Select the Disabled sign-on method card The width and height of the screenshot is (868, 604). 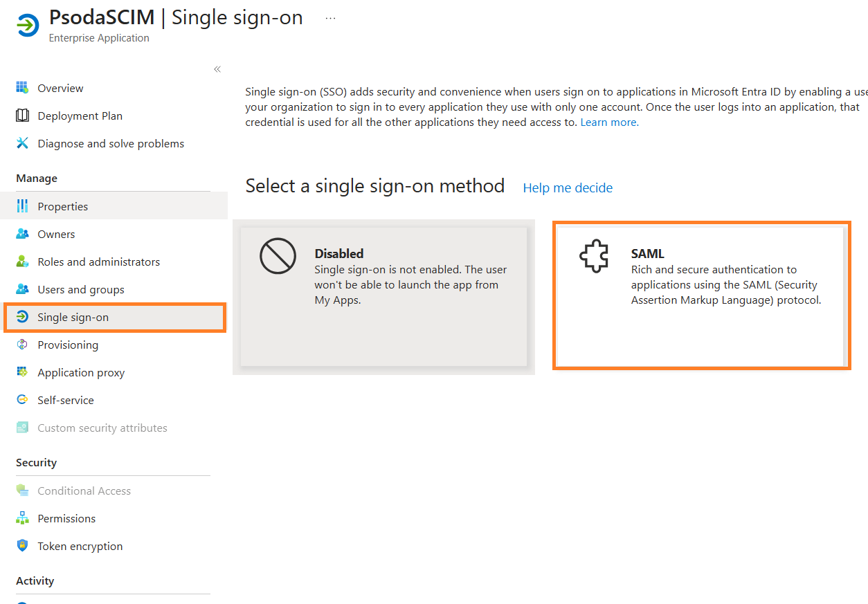pos(383,296)
